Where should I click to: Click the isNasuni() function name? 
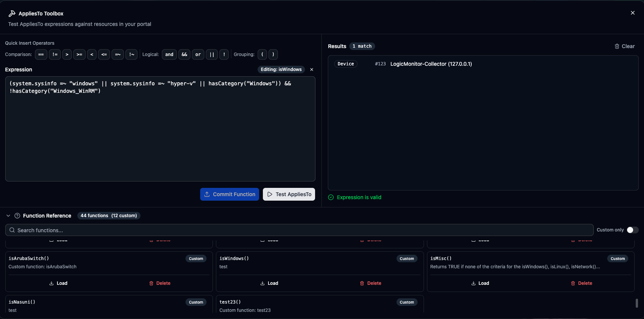pos(22,302)
